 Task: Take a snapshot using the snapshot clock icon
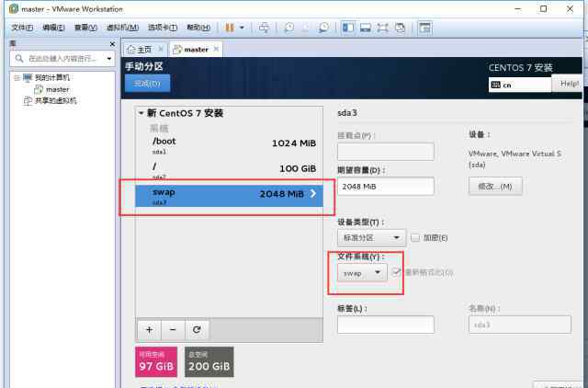(288, 28)
